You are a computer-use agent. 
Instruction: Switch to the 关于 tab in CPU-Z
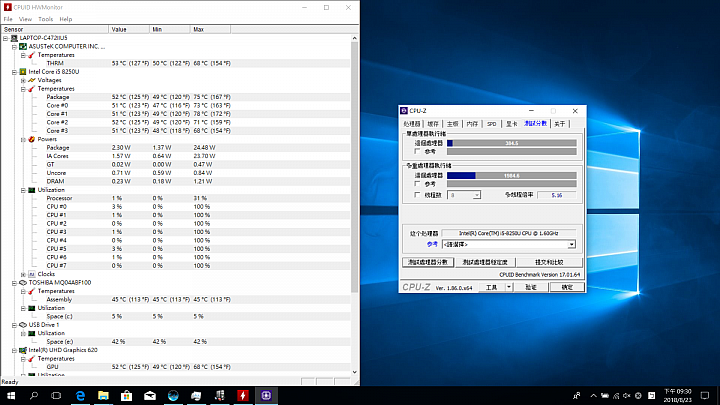pos(559,124)
